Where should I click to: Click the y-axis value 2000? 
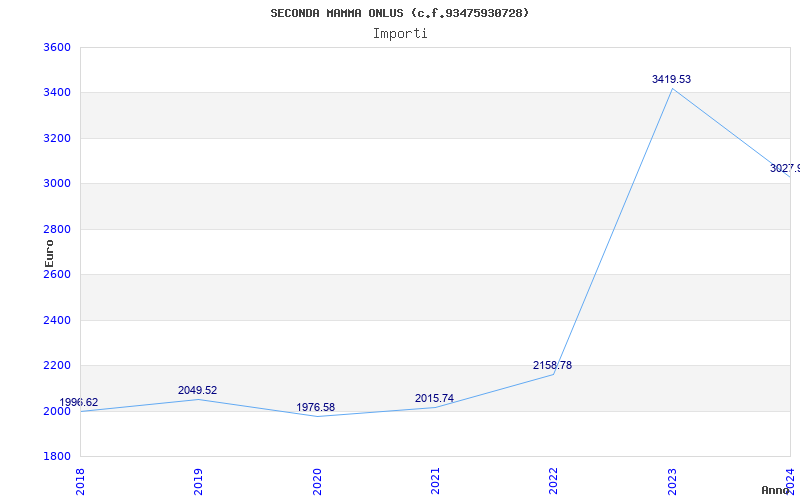click(57, 411)
